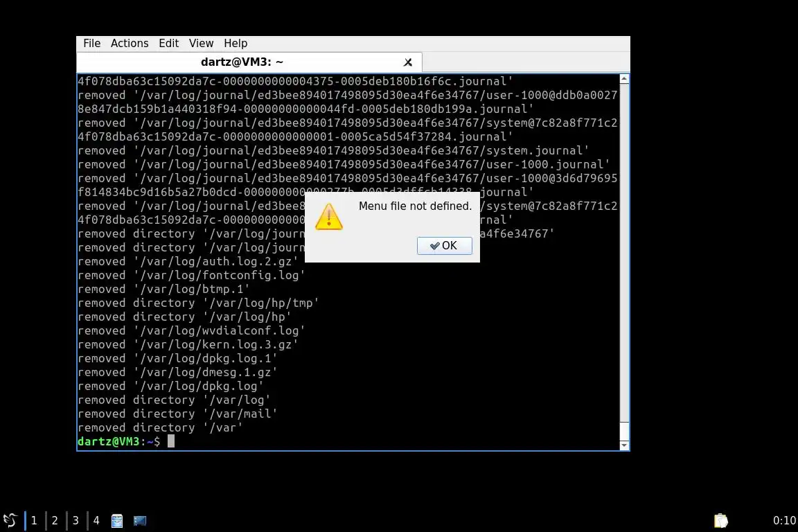798x532 pixels.
Task: Click the scrollbar down arrow in terminal
Action: click(624, 445)
